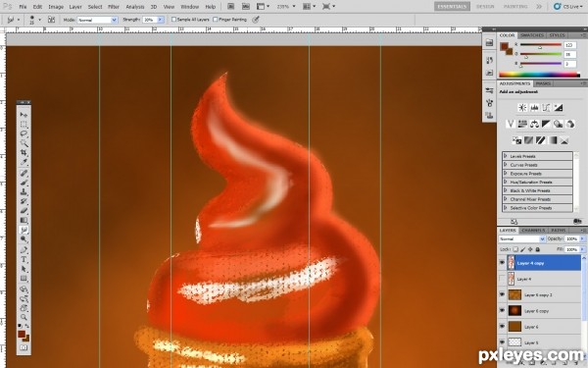Expand Curves Presets
This screenshot has height=368, width=588.
click(x=506, y=165)
